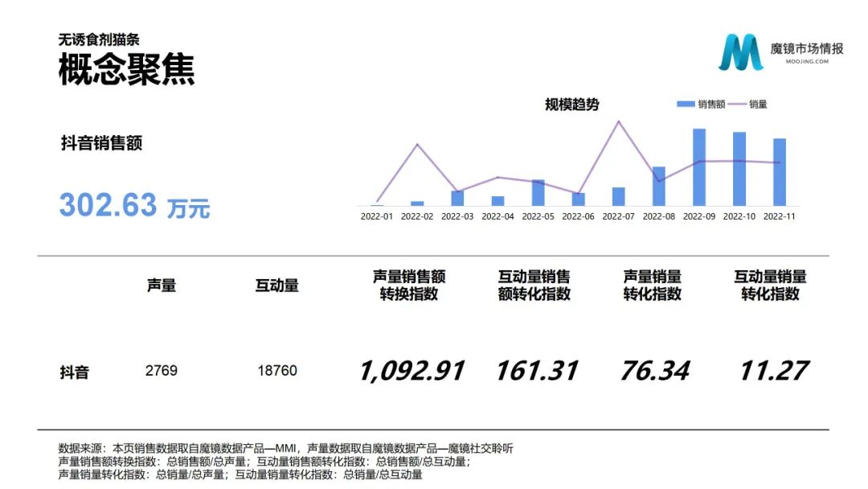
Task: Click the 2022-07 sales bar
Action: (618, 196)
